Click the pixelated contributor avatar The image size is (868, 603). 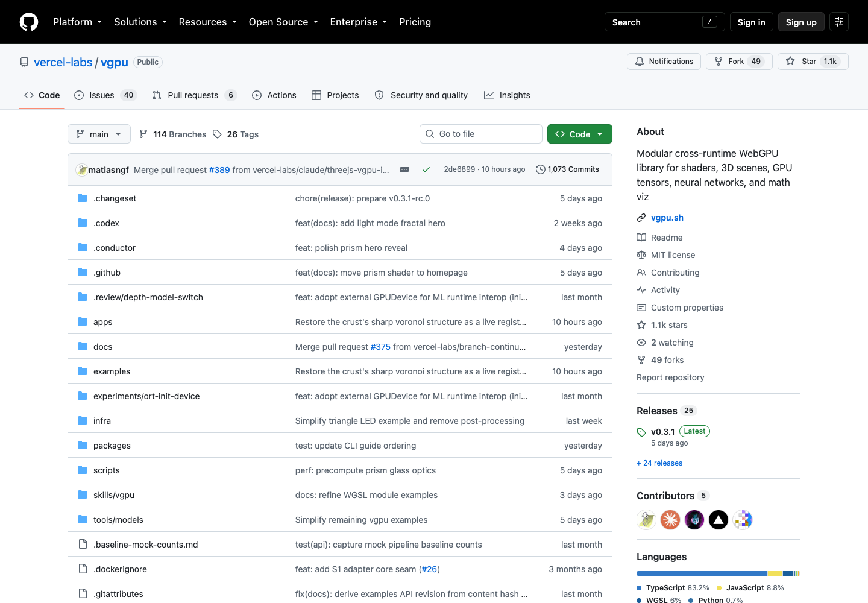pos(743,519)
